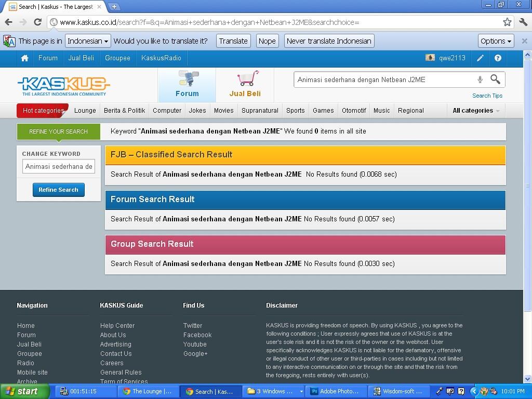Open the Computer category

pos(167,111)
